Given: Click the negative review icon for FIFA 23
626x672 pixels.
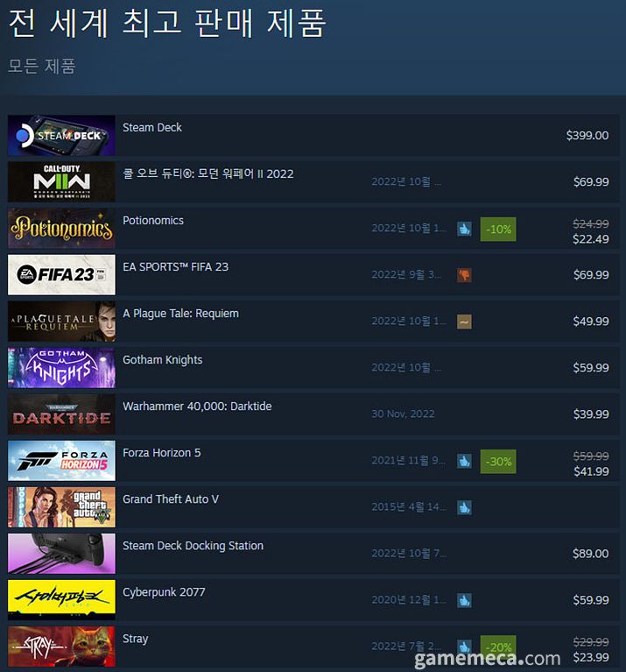Looking at the screenshot, I should coord(464,275).
